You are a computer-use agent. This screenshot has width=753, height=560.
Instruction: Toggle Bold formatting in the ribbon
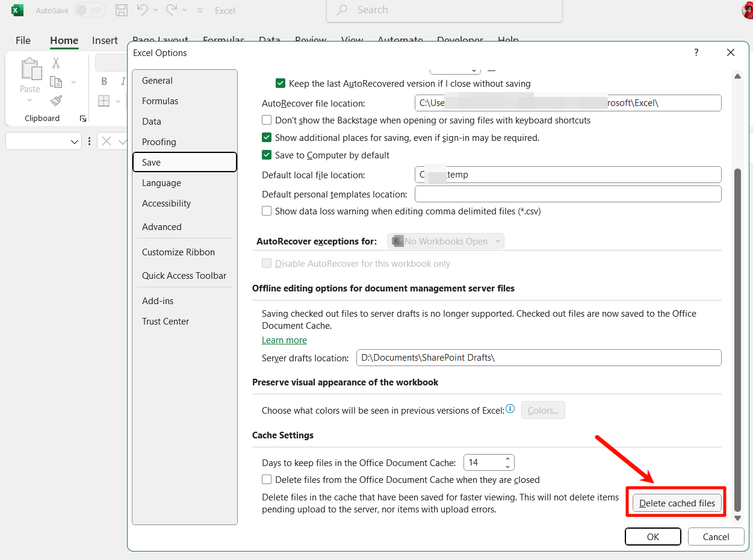pos(104,81)
